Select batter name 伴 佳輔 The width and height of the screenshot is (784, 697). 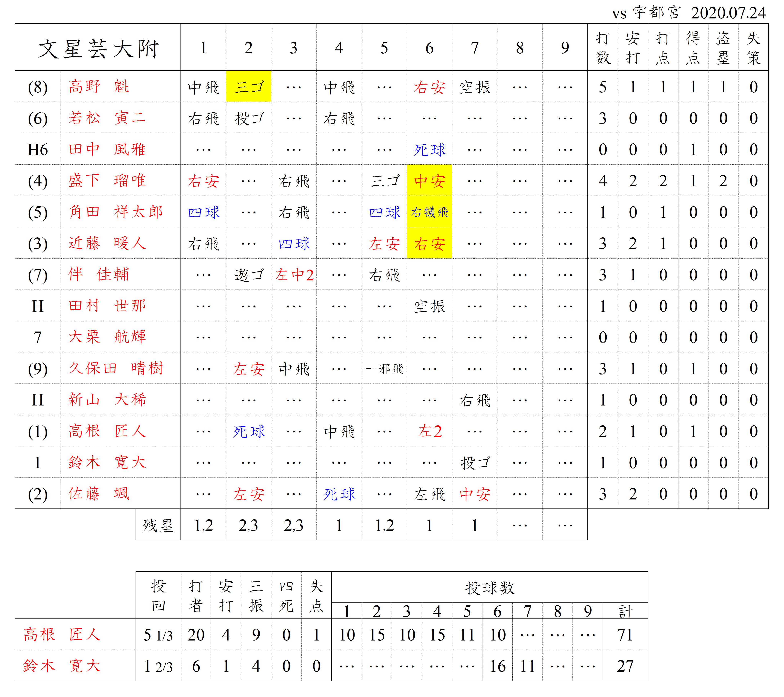99,274
